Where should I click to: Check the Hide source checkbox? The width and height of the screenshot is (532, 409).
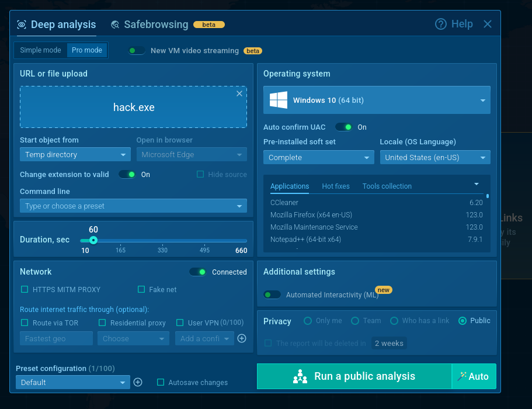200,174
